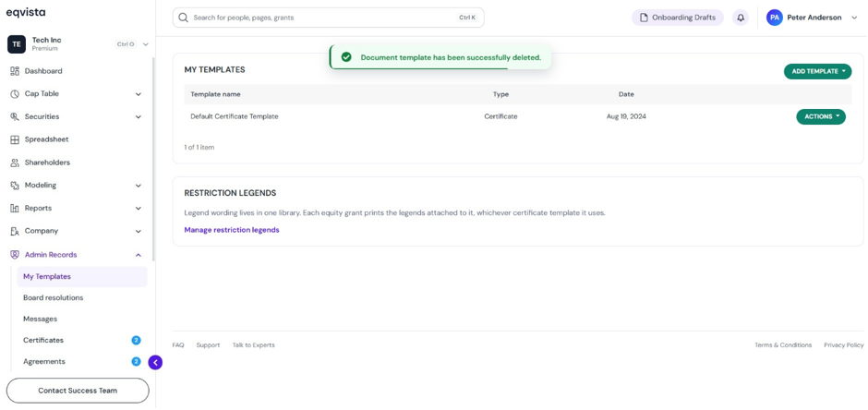This screenshot has height=410, width=868.
Task: Click Contact Success Team button
Action: click(78, 391)
